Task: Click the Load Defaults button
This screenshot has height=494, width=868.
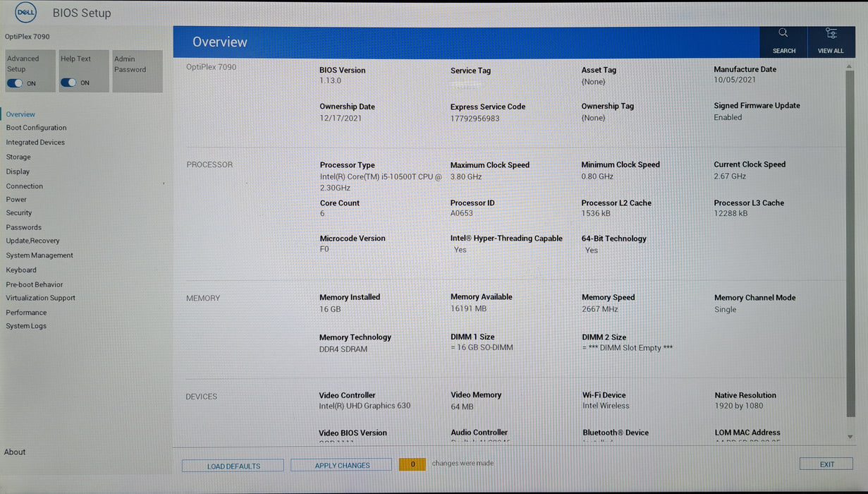Action: click(233, 466)
